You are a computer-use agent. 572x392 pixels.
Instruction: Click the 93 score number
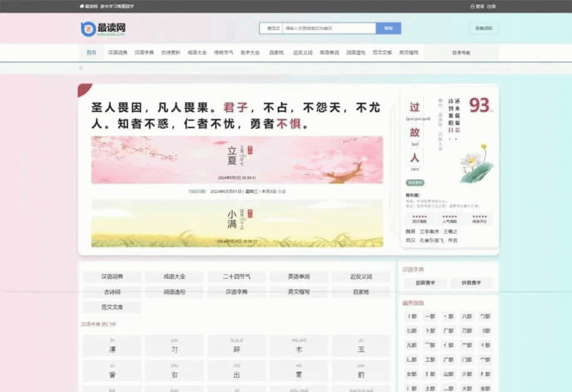coord(480,106)
